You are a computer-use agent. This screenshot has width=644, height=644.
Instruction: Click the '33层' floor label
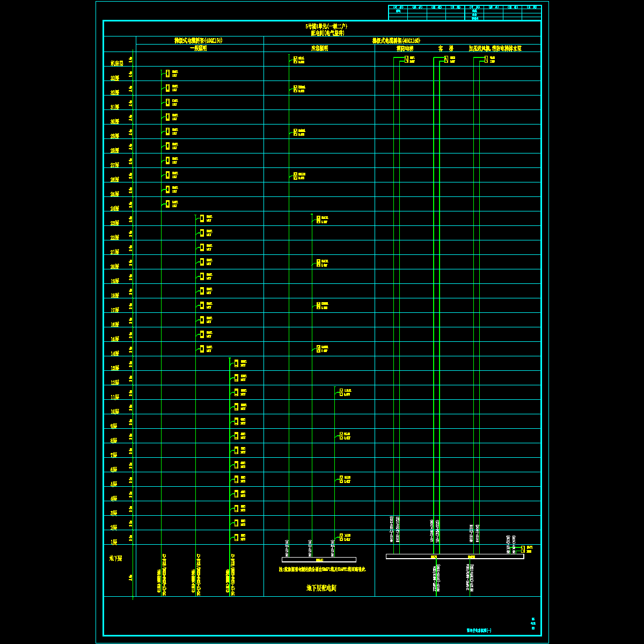(x=115, y=78)
